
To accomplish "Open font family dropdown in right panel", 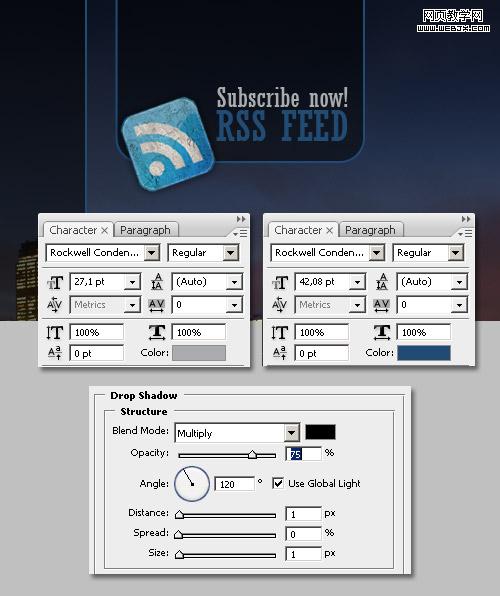I will (x=377, y=253).
